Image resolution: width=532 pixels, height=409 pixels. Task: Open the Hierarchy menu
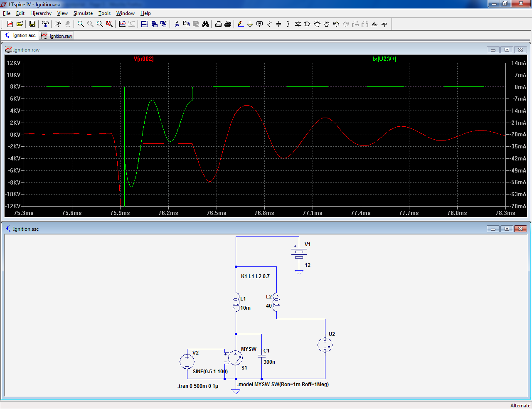click(x=41, y=13)
